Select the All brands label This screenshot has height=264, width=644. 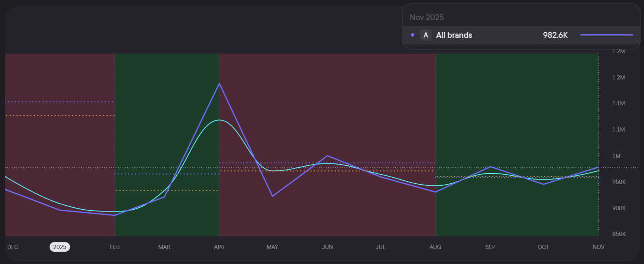[454, 35]
